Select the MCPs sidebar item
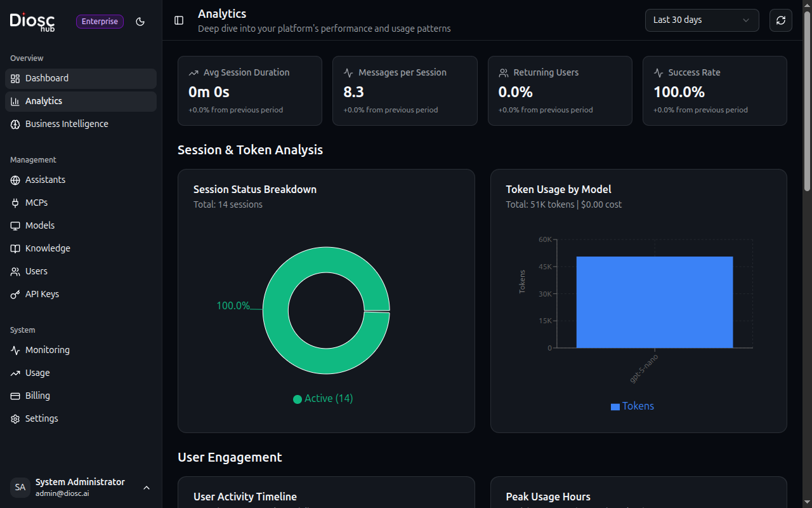This screenshot has height=508, width=812. (37, 203)
